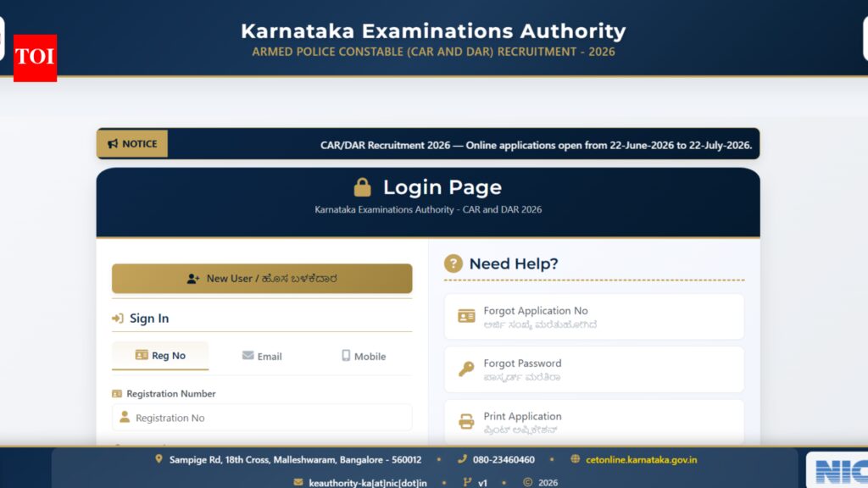Screen dimensions: 868x488
Task: Open cetonline.karnataka.gov.in link
Action: [x=641, y=460]
